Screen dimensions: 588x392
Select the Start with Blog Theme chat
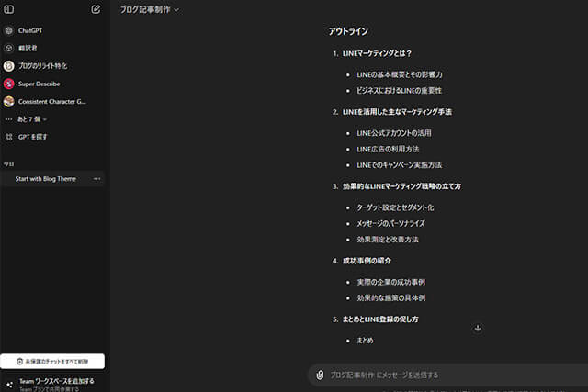[x=46, y=178]
